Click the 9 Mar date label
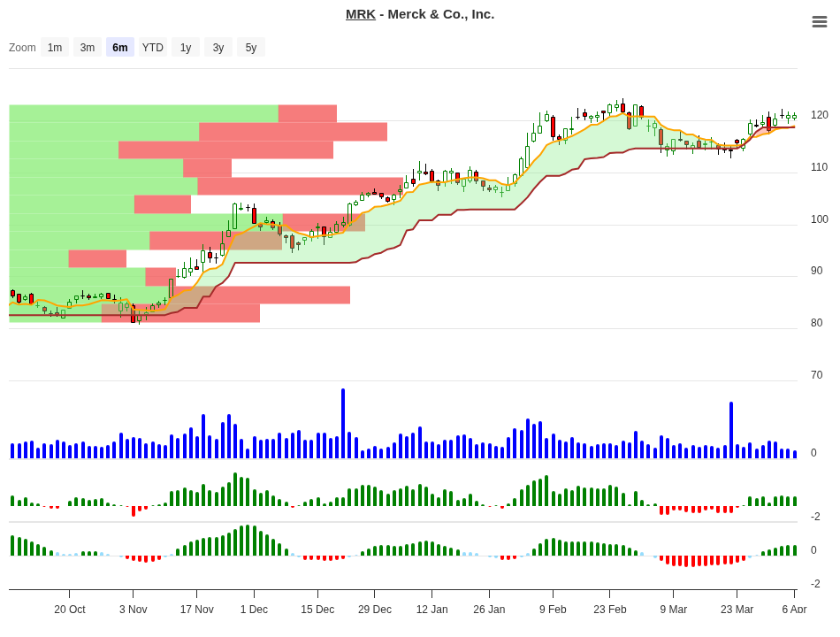Screen dimensions: 840x637 pos(674,609)
